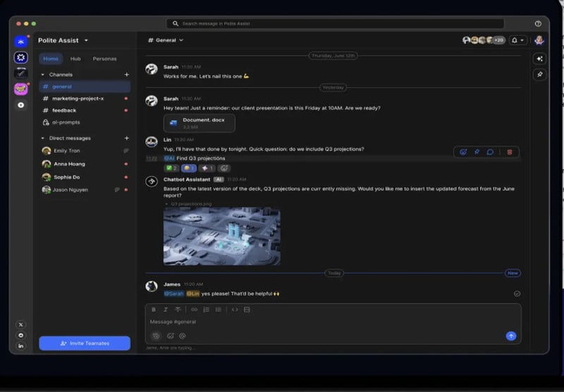The height and width of the screenshot is (392, 564).
Task: Open the notification bell dropdown
Action: click(x=518, y=41)
